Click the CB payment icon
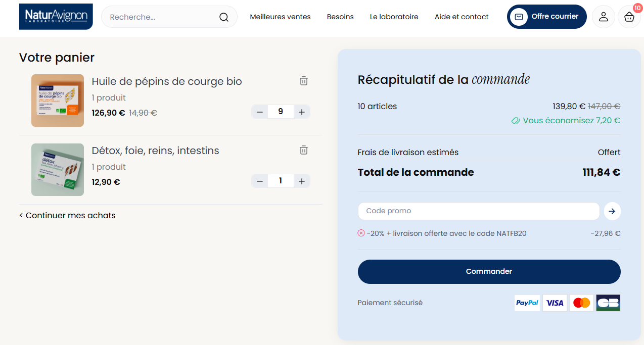644x345 pixels. tap(608, 303)
